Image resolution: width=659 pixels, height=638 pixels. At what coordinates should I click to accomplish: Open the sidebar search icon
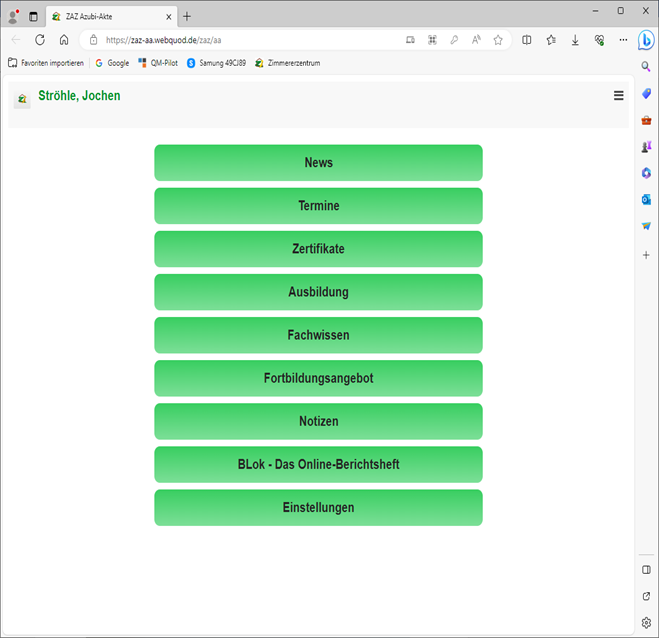(646, 66)
